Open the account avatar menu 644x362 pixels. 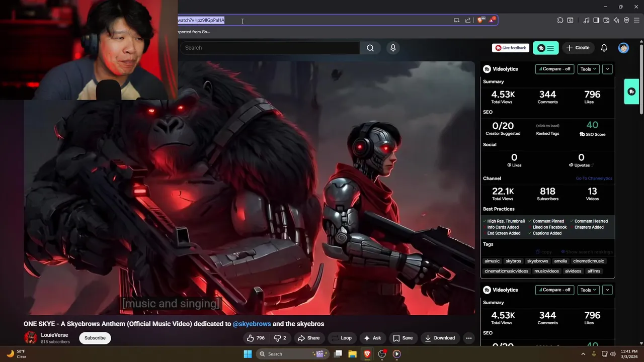623,48
